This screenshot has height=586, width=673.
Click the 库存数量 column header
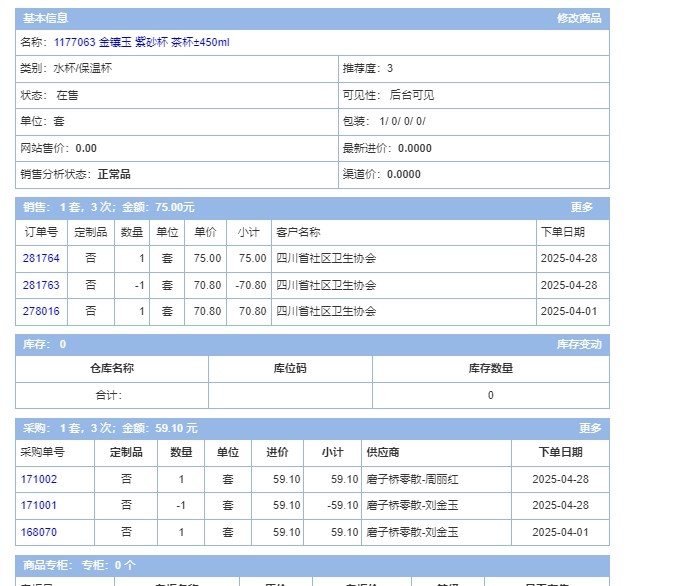pos(491,368)
